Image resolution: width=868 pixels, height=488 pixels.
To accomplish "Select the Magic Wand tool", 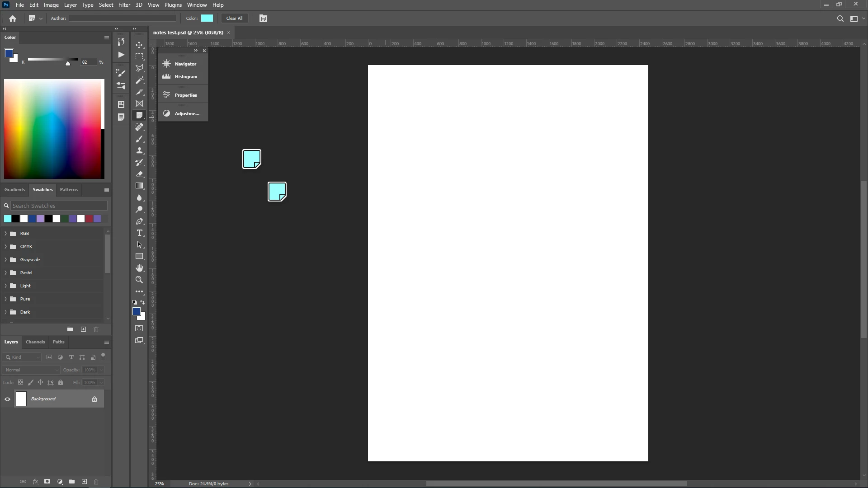I will click(139, 80).
